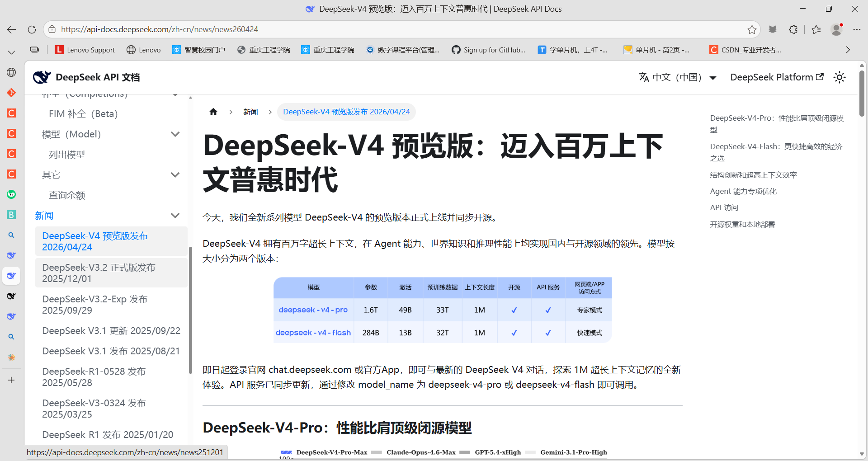Click the 模型 (Model) sidebar category
The height and width of the screenshot is (461, 868).
(71, 134)
